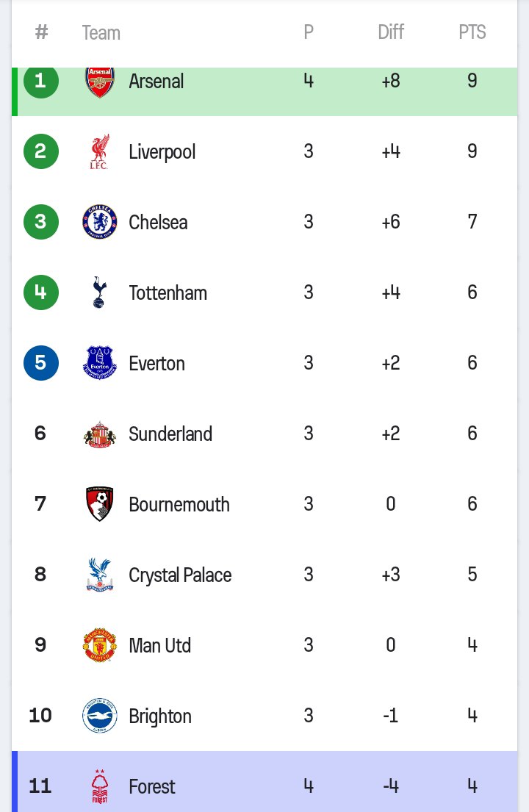Select the Team column header
This screenshot has width=529, height=812.
(101, 32)
